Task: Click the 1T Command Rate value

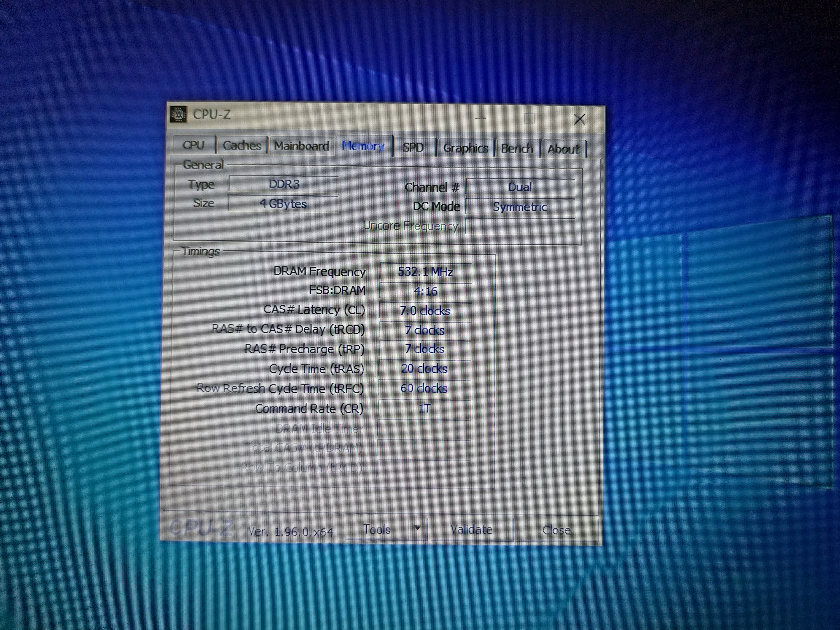Action: pos(424,409)
